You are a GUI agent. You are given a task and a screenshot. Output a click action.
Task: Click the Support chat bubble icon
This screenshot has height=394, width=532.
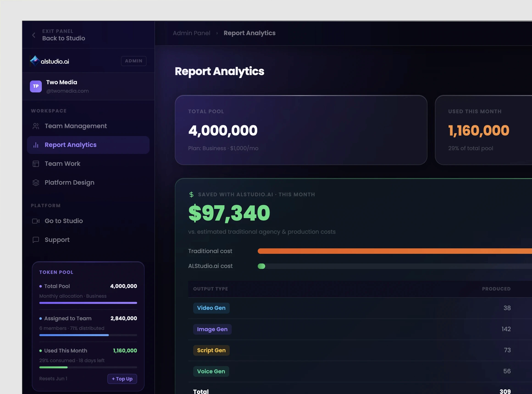[x=36, y=240]
